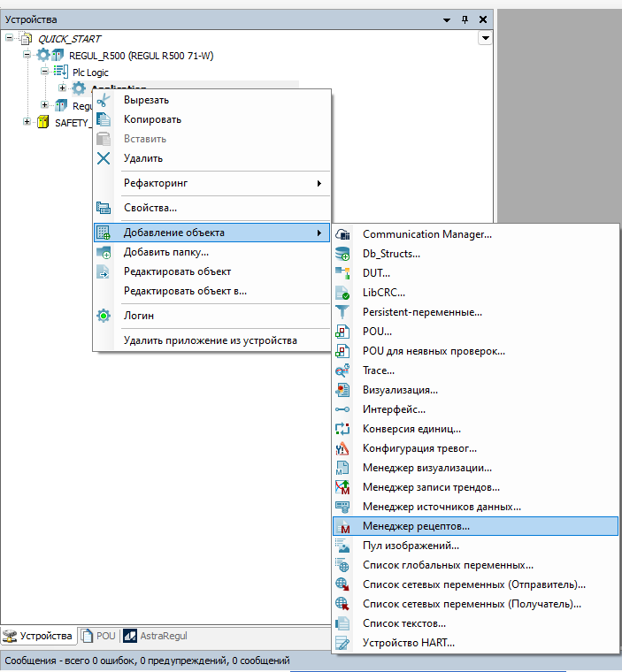Viewport: 622px width, 672px height.
Task: Click the Свойства properties icon
Action: click(104, 208)
